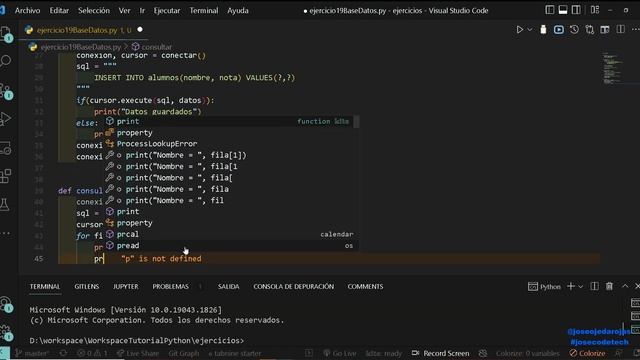This screenshot has width=640, height=360.
Task: Open the Remote Explorer view
Action: pyautogui.click(x=6, y=148)
